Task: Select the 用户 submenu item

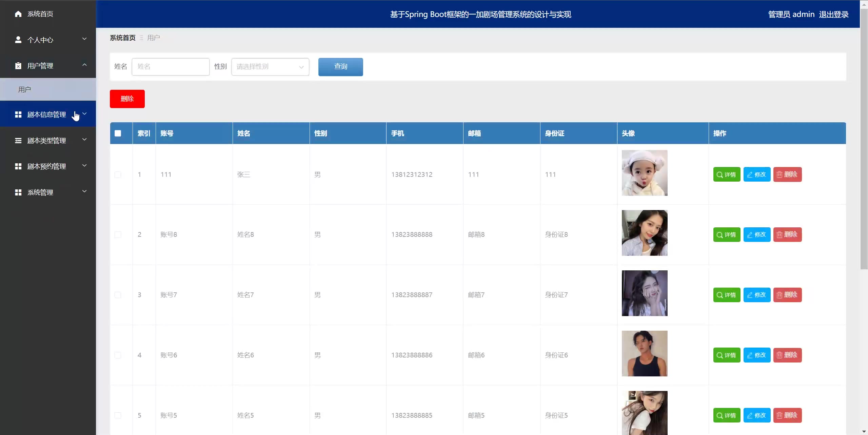Action: [x=24, y=89]
